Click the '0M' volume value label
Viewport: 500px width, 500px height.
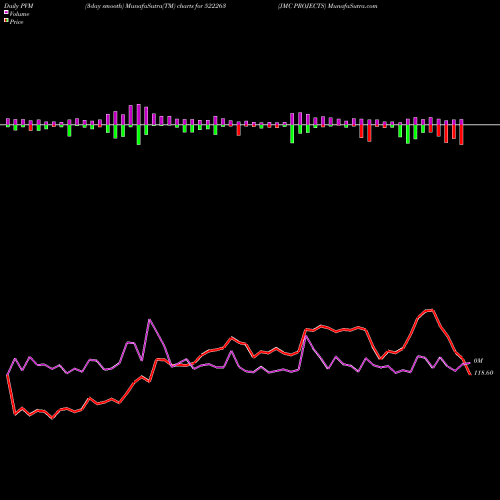pyautogui.click(x=478, y=361)
